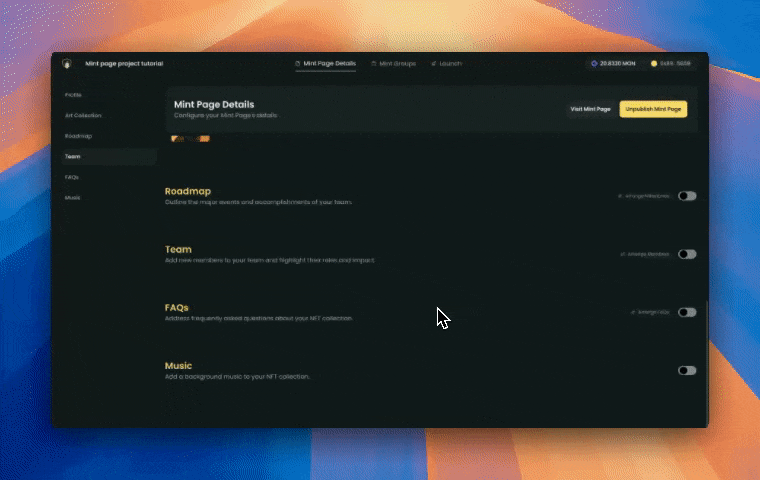Click the small orange thumbnail strip below header
Screen dimensions: 760x480
click(x=190, y=139)
